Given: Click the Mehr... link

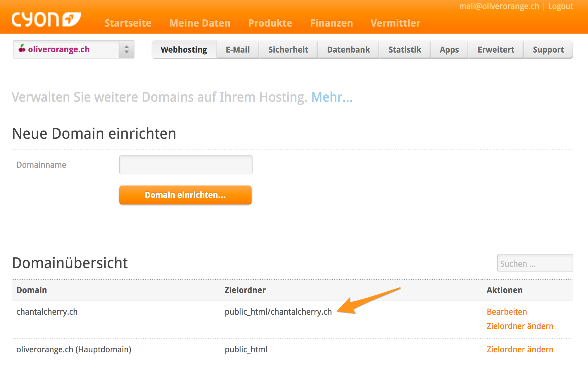Looking at the screenshot, I should tap(332, 97).
